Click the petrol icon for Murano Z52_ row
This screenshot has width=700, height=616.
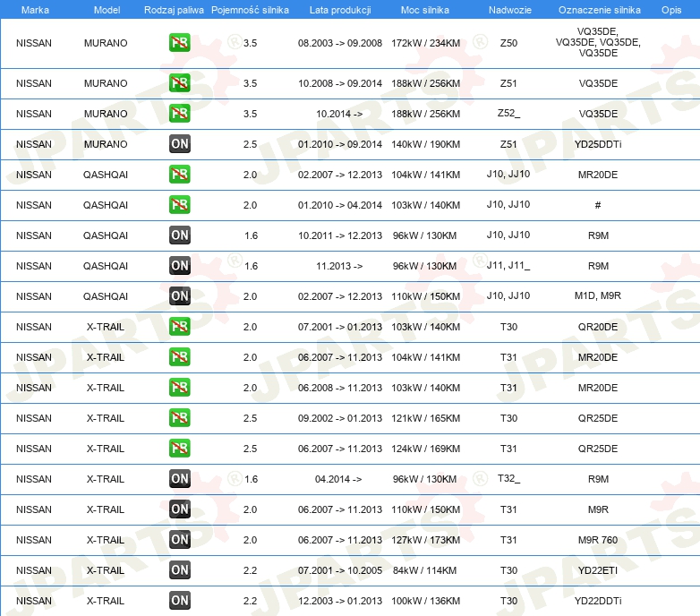[x=180, y=114]
